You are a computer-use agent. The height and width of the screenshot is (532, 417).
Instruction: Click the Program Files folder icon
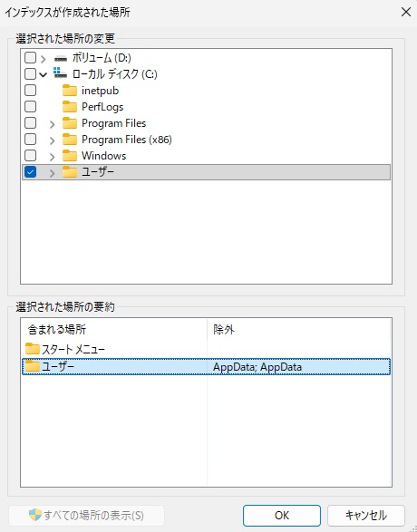(70, 123)
